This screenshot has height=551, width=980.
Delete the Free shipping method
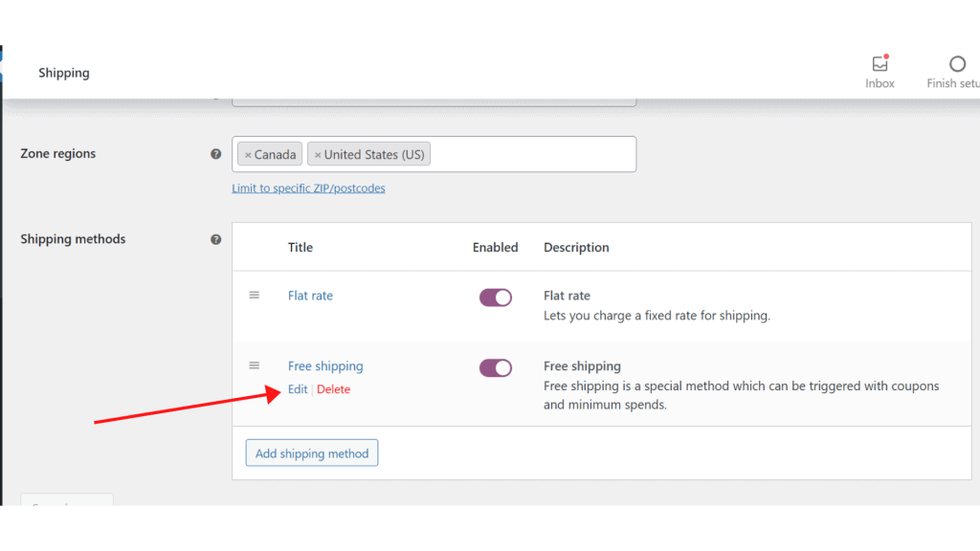333,389
